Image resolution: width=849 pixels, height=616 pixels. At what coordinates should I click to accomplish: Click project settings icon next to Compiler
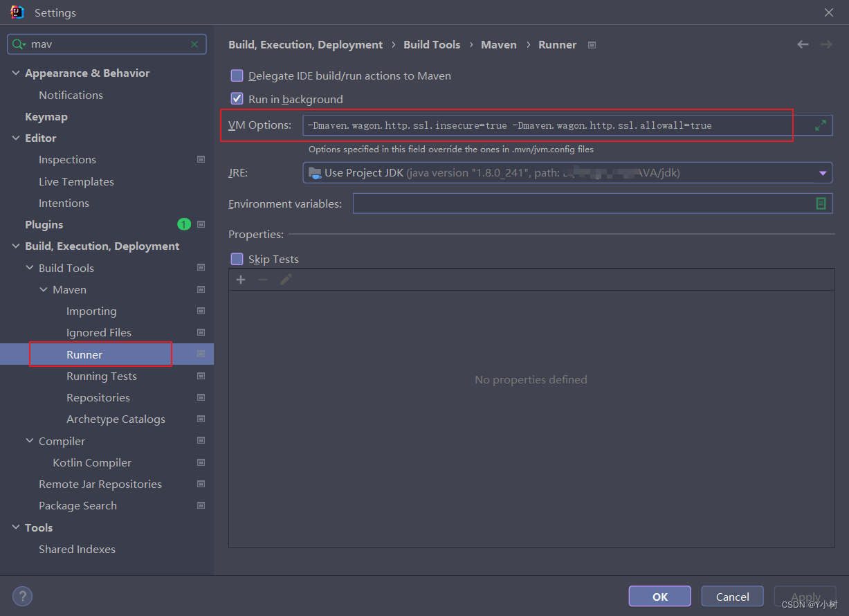(201, 441)
